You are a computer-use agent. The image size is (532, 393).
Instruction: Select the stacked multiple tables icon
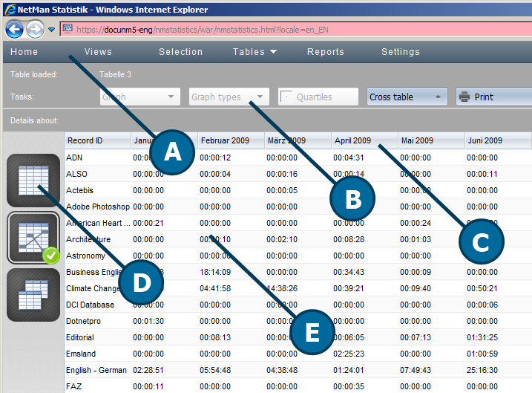click(33, 294)
